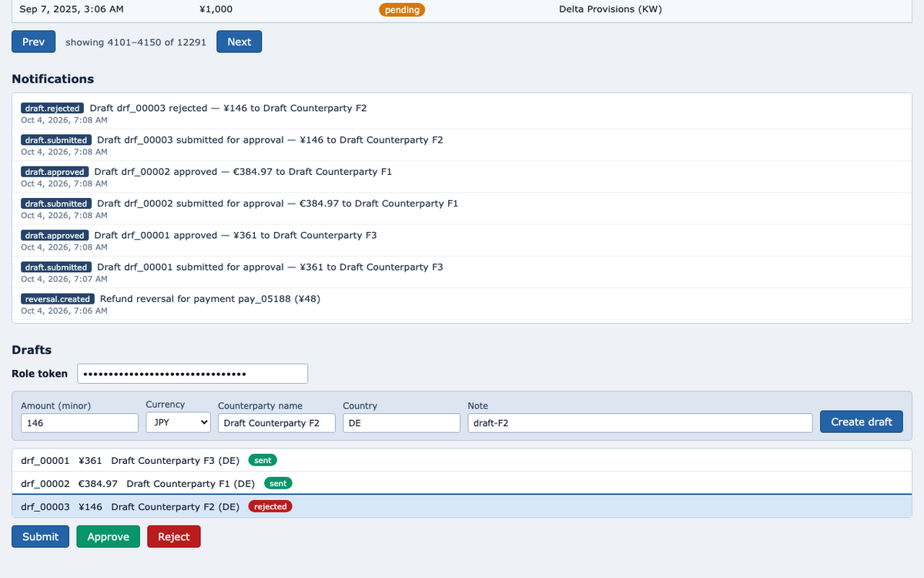
Task: Click the Counterparty name input field
Action: pos(276,422)
